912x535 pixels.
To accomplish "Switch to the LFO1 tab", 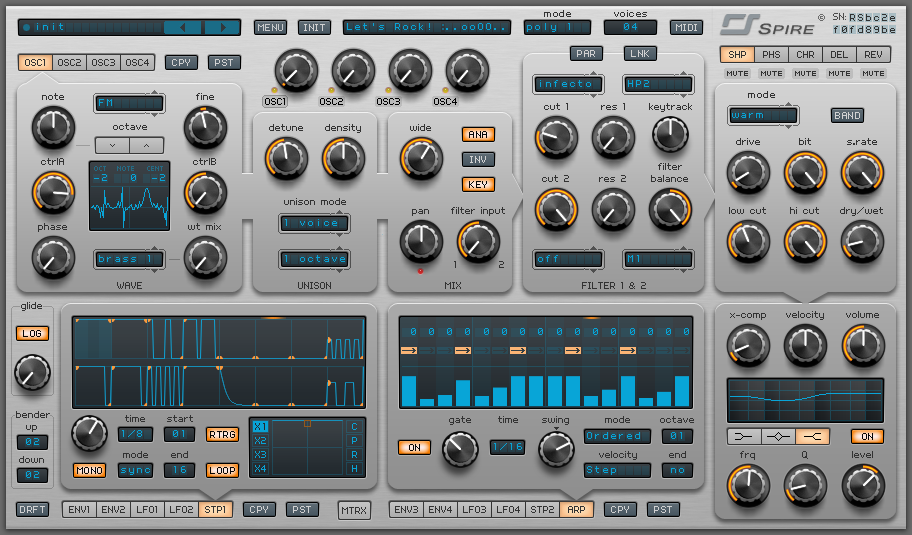I will coord(147,509).
